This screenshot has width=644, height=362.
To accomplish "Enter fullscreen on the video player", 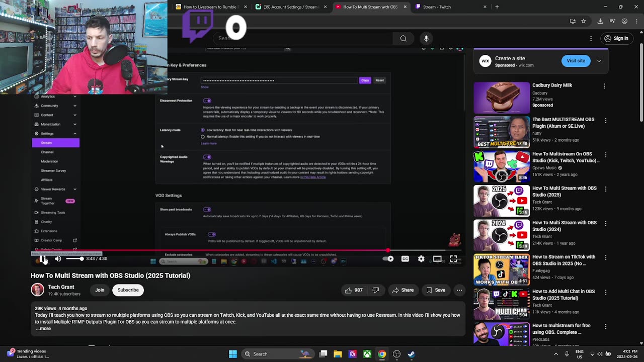I will [x=453, y=259].
